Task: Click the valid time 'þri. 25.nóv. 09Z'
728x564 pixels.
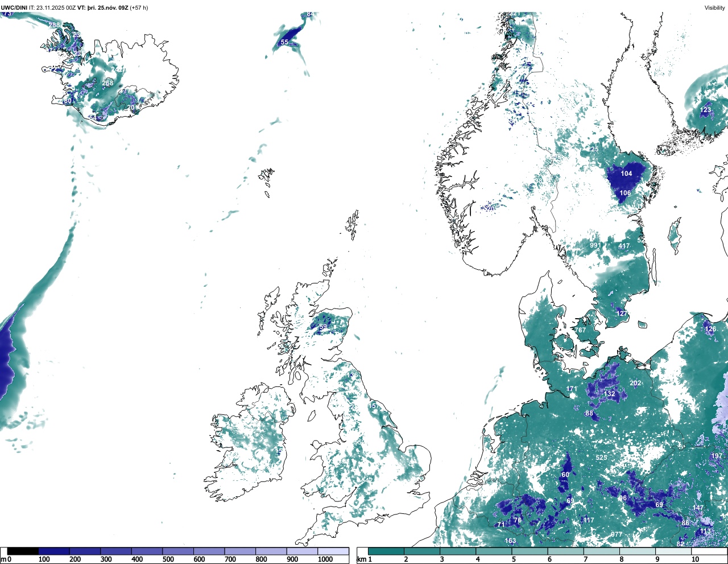Action: (108, 7)
